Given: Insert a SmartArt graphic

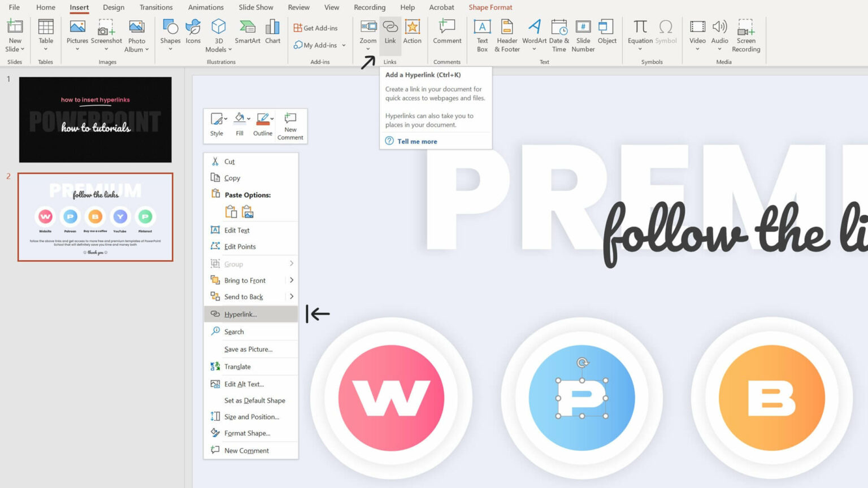Looking at the screenshot, I should [x=247, y=34].
